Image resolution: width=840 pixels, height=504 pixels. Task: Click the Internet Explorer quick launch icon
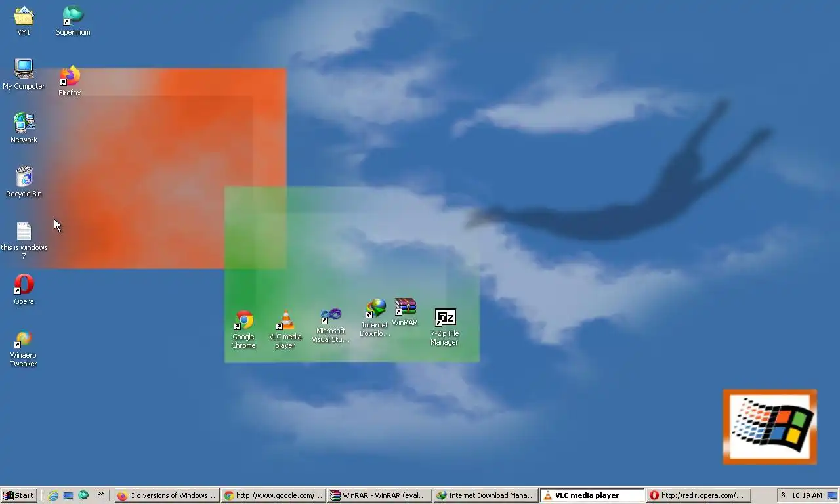click(53, 495)
